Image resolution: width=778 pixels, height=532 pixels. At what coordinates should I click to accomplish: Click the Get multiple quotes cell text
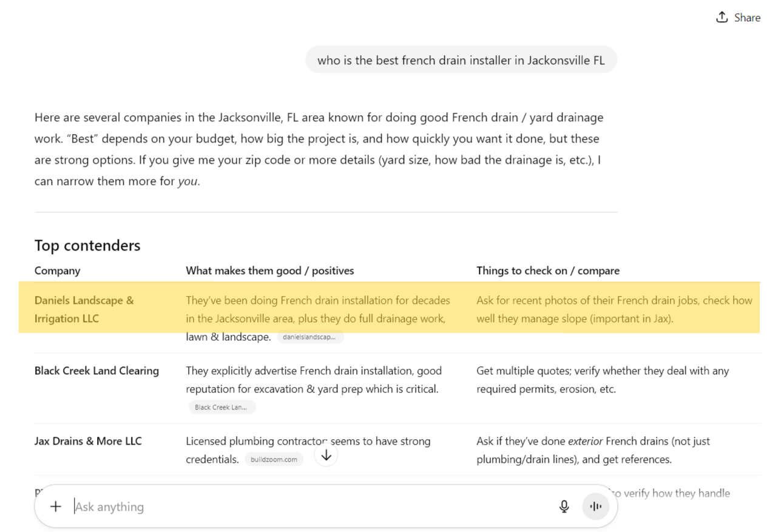click(602, 380)
